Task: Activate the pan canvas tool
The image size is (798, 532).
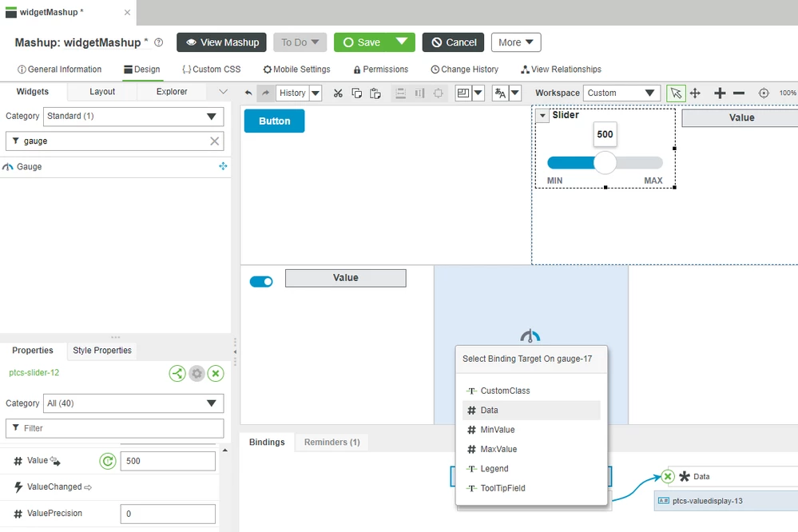Action: tap(695, 93)
